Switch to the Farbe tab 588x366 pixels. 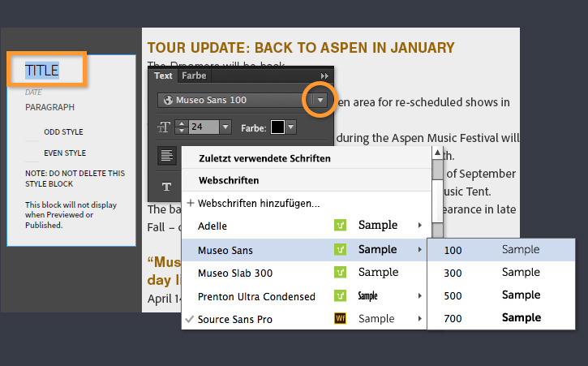pyautogui.click(x=193, y=75)
